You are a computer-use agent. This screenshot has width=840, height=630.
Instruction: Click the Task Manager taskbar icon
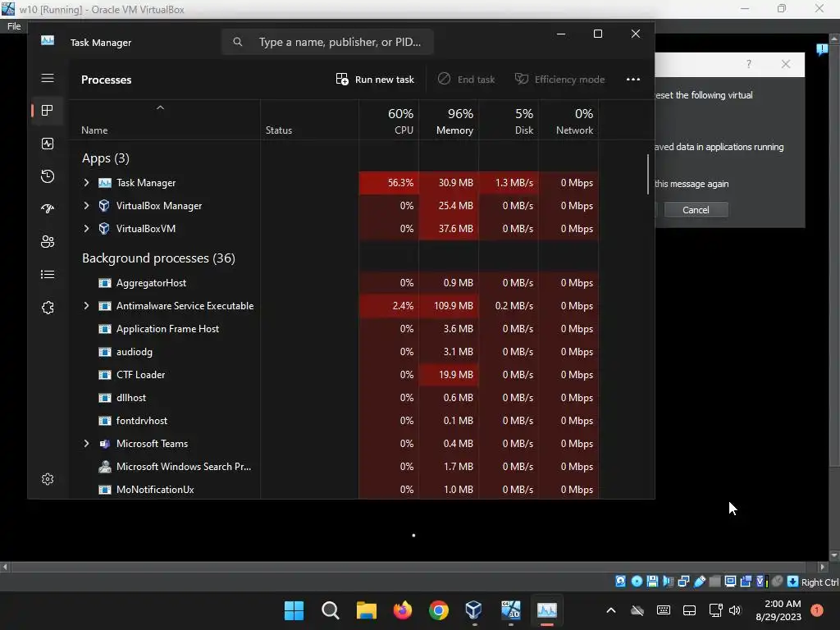(547, 610)
